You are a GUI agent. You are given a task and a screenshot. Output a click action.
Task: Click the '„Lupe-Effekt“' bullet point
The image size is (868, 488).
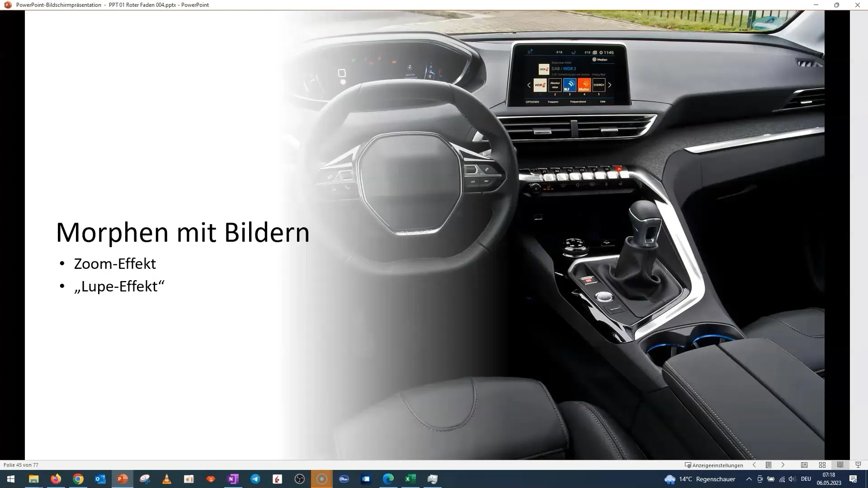(119, 286)
